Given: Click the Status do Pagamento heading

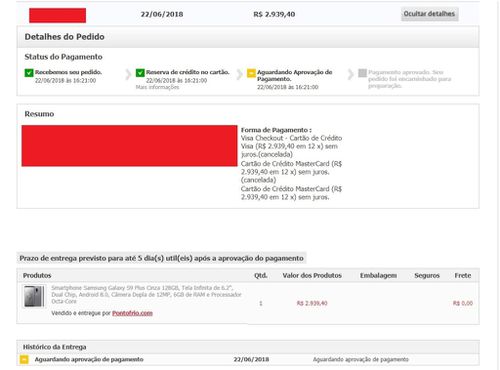Looking at the screenshot, I should click(63, 57).
